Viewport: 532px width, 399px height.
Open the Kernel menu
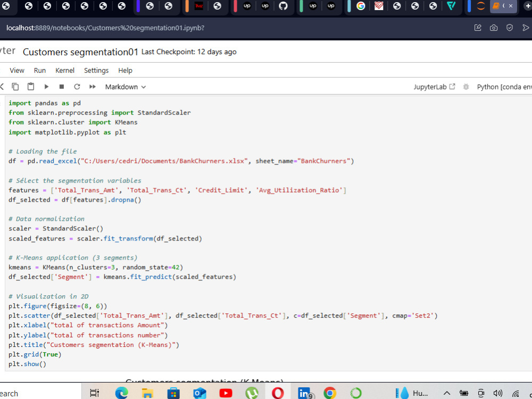point(65,71)
